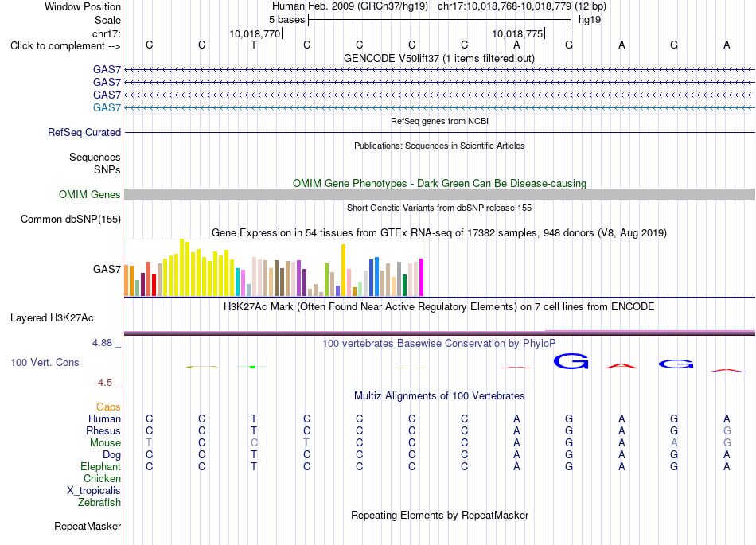
Task: Select the Mouse alignment row label
Action: click(105, 443)
